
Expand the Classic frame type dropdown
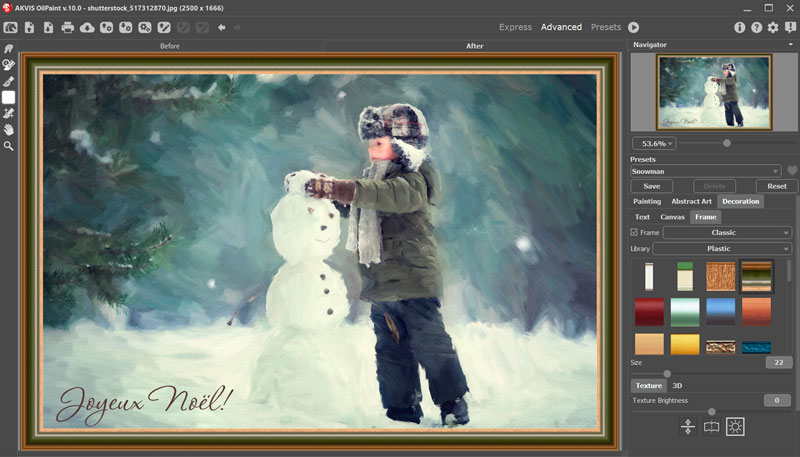click(727, 233)
